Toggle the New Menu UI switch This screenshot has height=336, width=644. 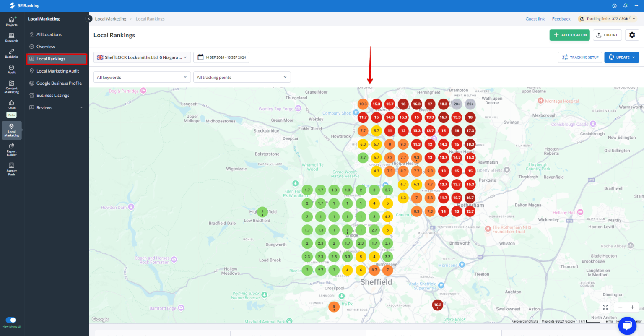pyautogui.click(x=12, y=320)
